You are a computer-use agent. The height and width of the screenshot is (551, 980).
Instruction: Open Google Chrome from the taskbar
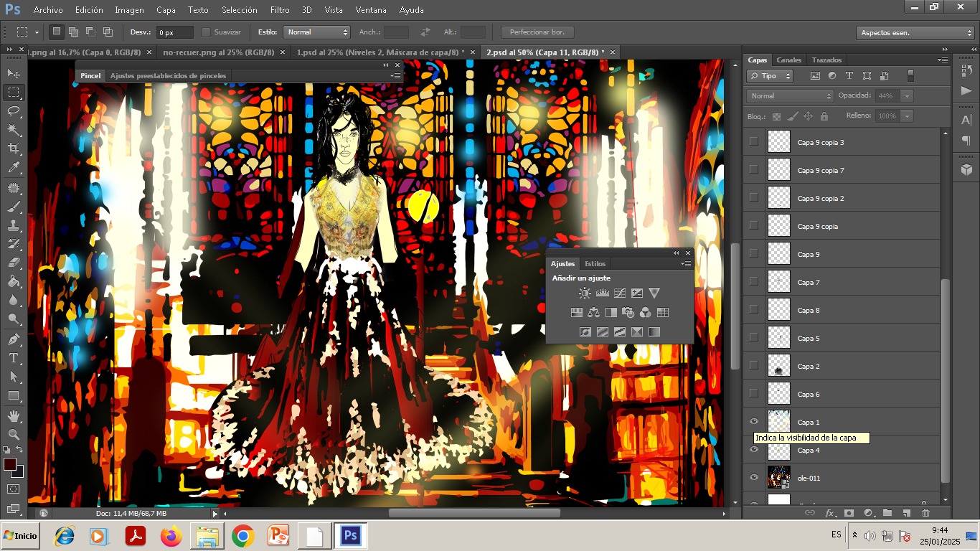[x=243, y=536]
